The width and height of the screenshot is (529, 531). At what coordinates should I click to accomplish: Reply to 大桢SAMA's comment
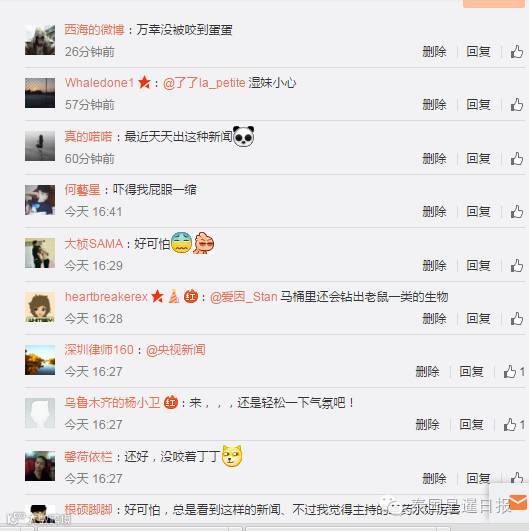coord(478,265)
